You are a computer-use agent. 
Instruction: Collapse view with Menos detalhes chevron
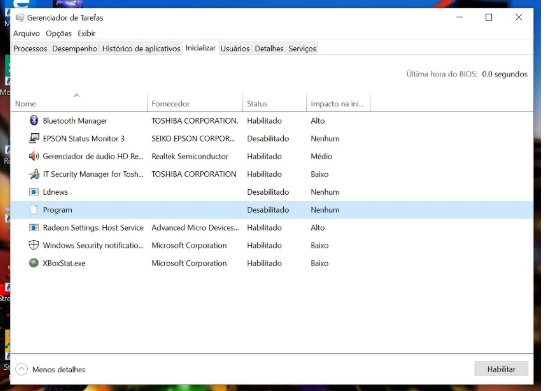click(21, 369)
